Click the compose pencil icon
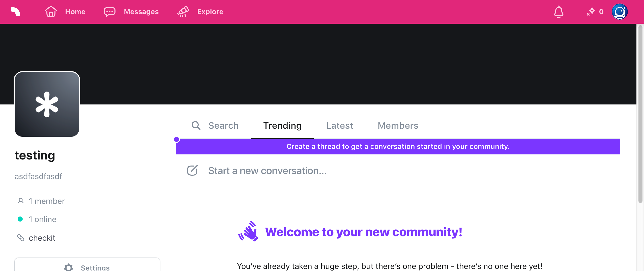The image size is (644, 271). [x=192, y=171]
